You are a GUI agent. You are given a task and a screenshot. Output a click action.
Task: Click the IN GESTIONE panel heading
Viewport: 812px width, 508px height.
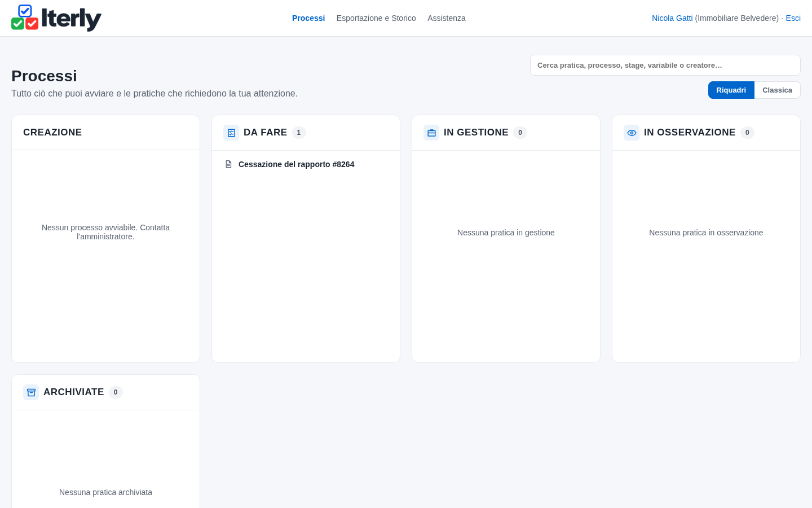(476, 132)
